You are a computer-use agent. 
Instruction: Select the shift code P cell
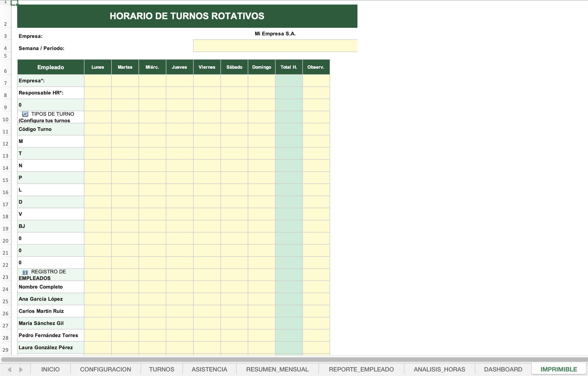click(51, 178)
